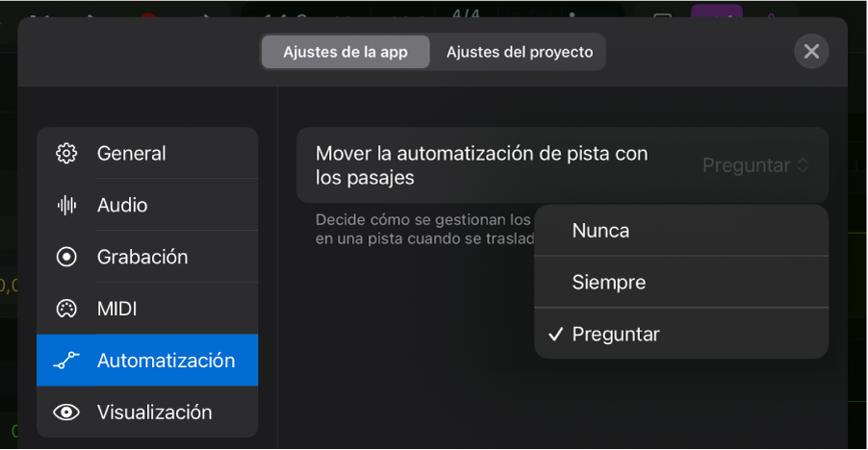Select the Audio waveform icon in sidebar
The width and height of the screenshot is (868, 450).
pyautogui.click(x=66, y=205)
